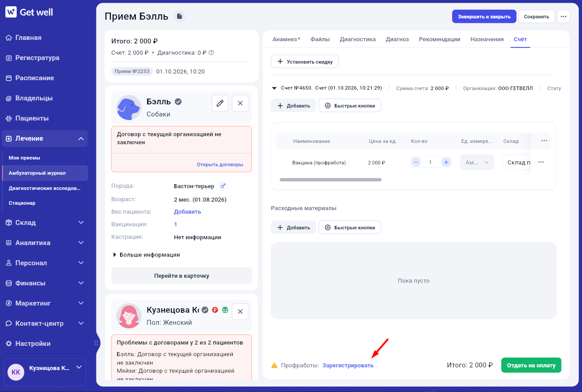Viewport: 582px width, 392px height.
Task: Decrease quantity with minus button
Action: (x=416, y=162)
